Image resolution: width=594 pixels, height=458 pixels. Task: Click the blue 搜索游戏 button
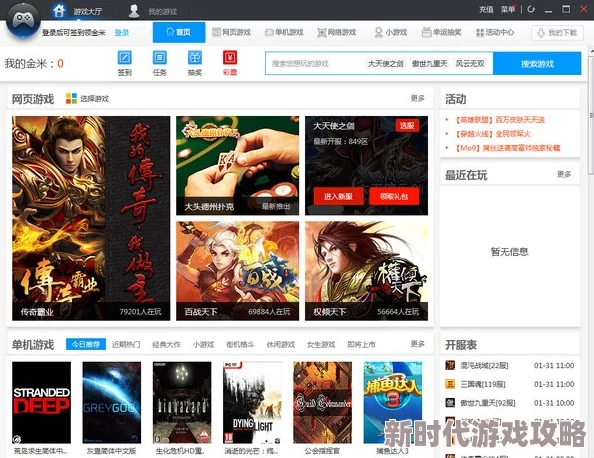pyautogui.click(x=537, y=64)
